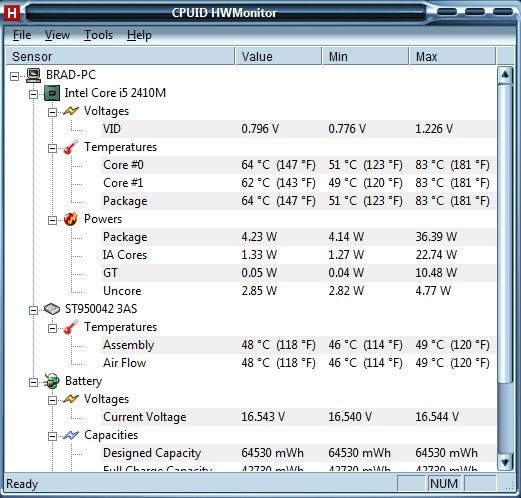Select the GT power row
The image size is (521, 498).
click(x=298, y=273)
